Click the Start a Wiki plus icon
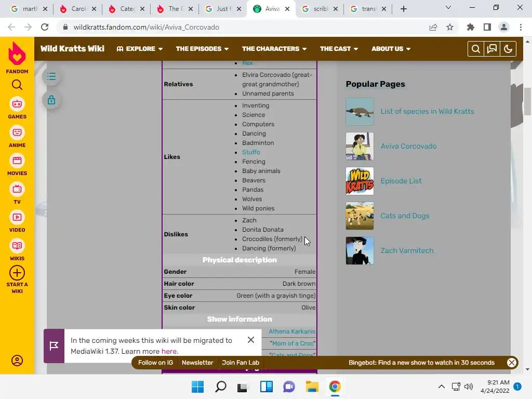 tap(17, 273)
